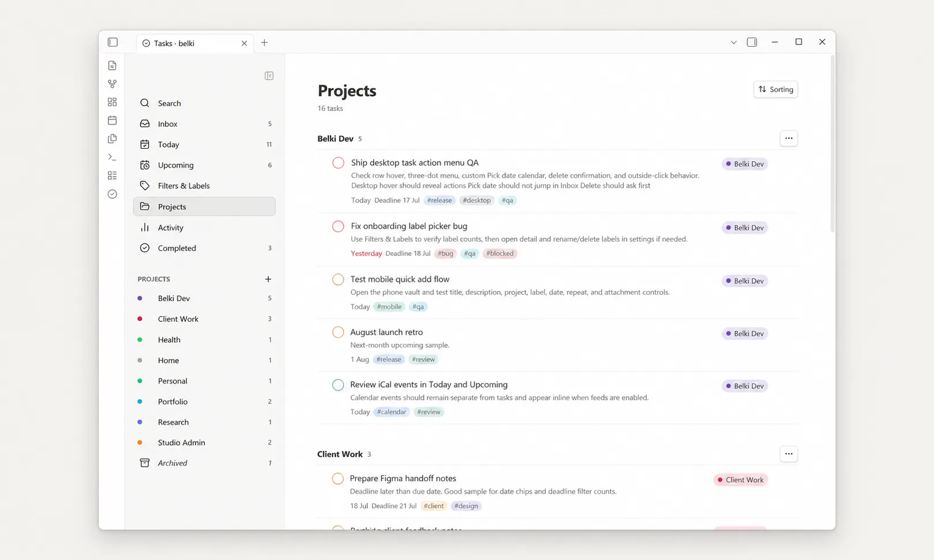Click the #blocked label chip
The image size is (934, 560).
click(x=500, y=254)
